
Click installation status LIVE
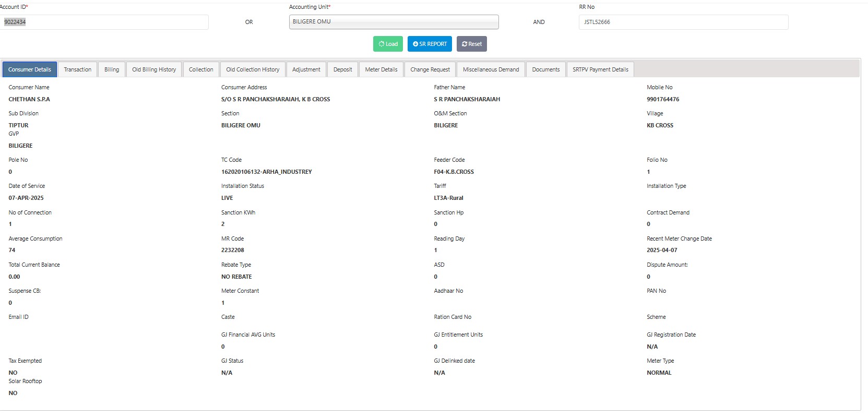click(x=227, y=198)
